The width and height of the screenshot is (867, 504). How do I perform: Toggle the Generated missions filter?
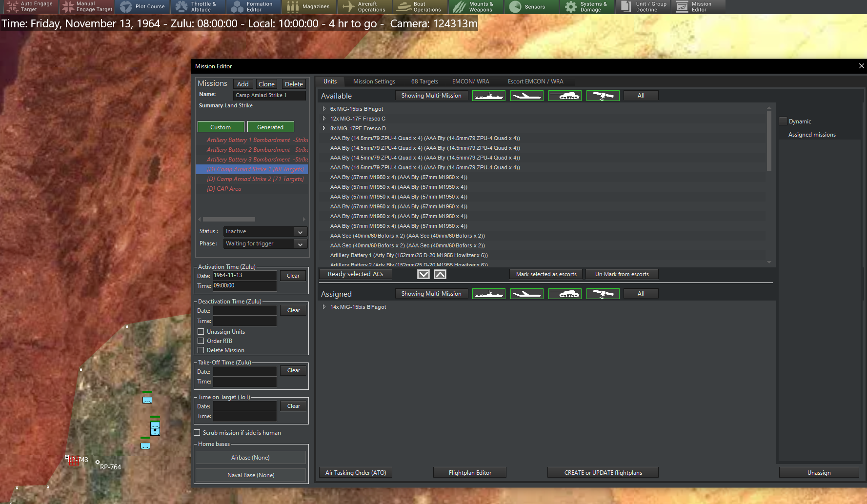point(270,127)
